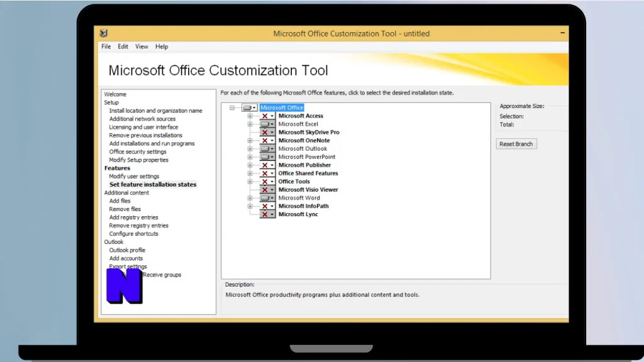The height and width of the screenshot is (362, 644).
Task: Open install state dropdown for Microsoft SkyDrive Pro
Action: pyautogui.click(x=267, y=132)
